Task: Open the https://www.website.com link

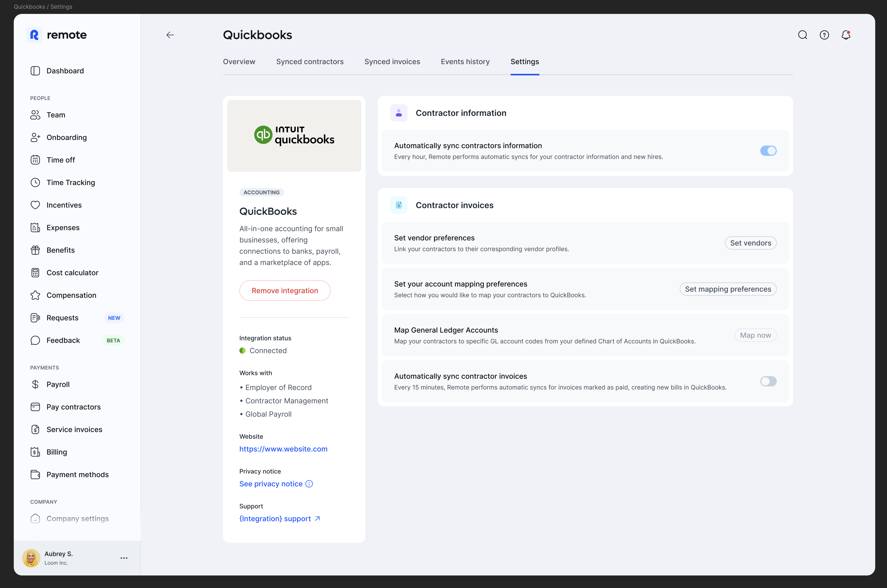Action: 283,449
